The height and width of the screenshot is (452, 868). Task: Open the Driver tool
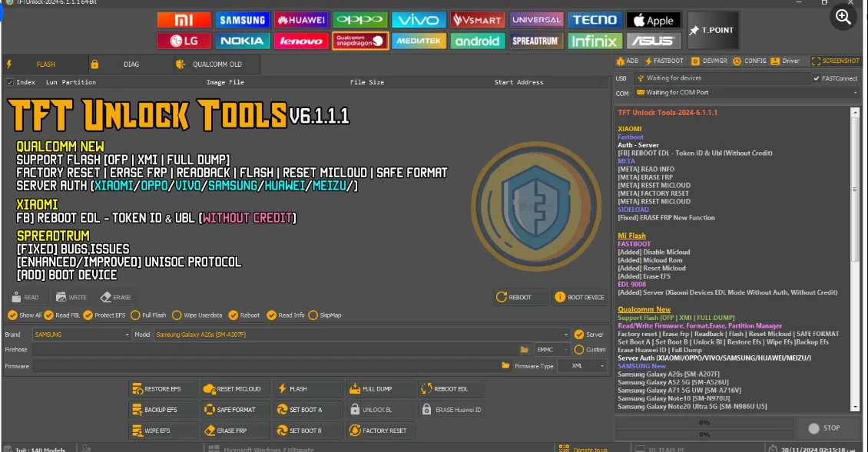click(785, 61)
